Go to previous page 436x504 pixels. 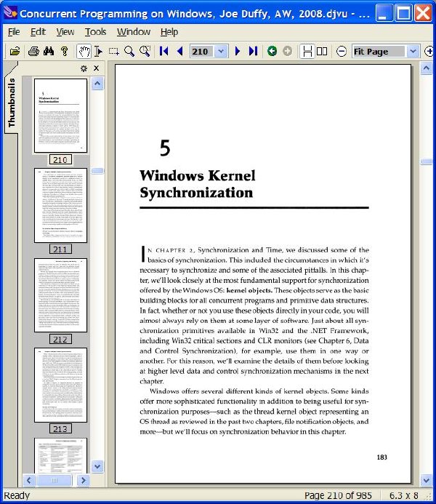(x=179, y=52)
